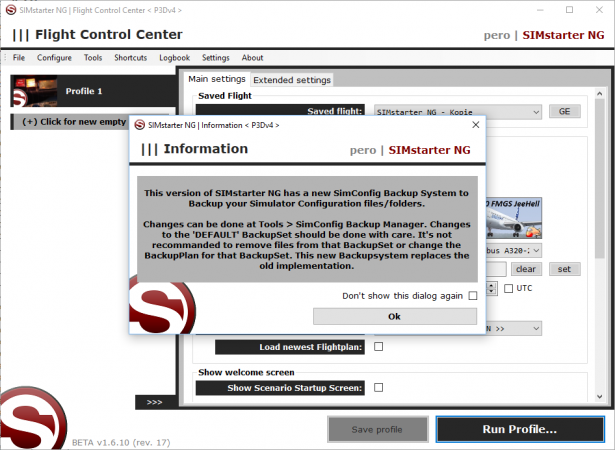Select Profile 1 in profile list
615x450 pixels.
click(x=93, y=91)
